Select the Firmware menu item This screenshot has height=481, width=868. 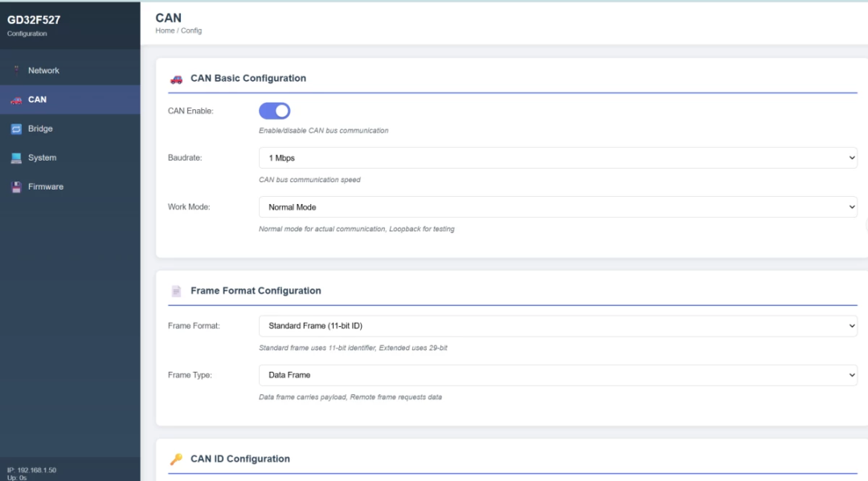tap(45, 187)
